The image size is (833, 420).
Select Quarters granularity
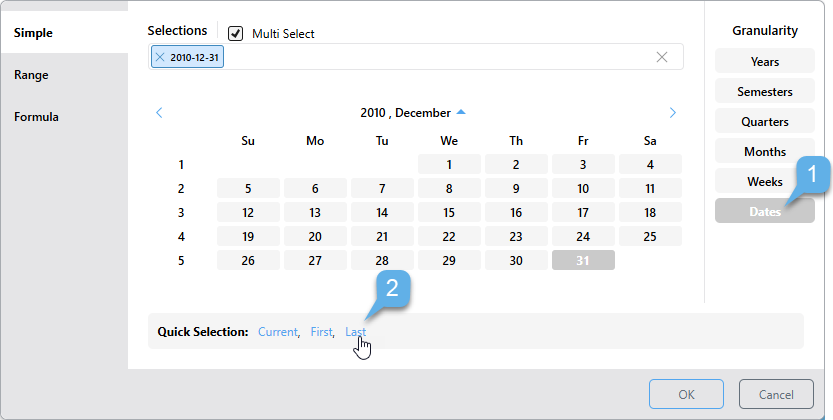tap(765, 122)
